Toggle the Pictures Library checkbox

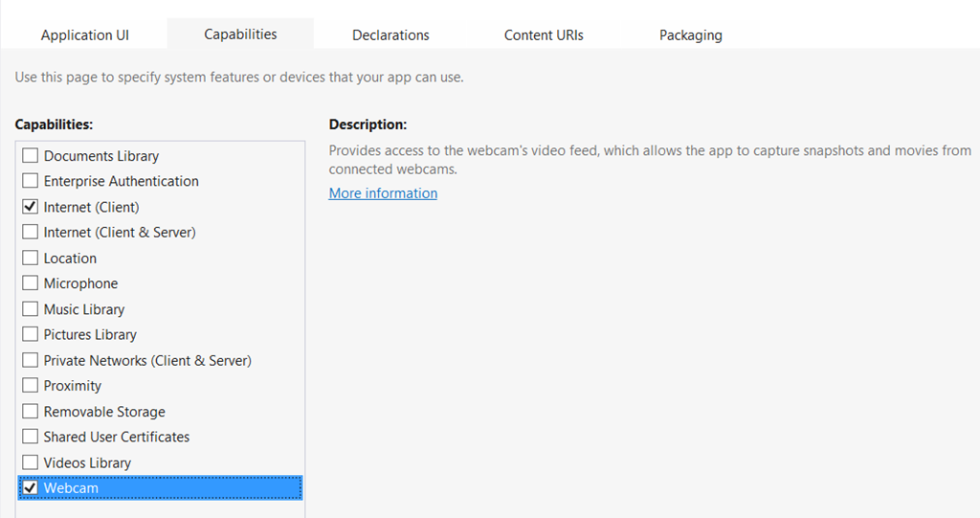[31, 335]
